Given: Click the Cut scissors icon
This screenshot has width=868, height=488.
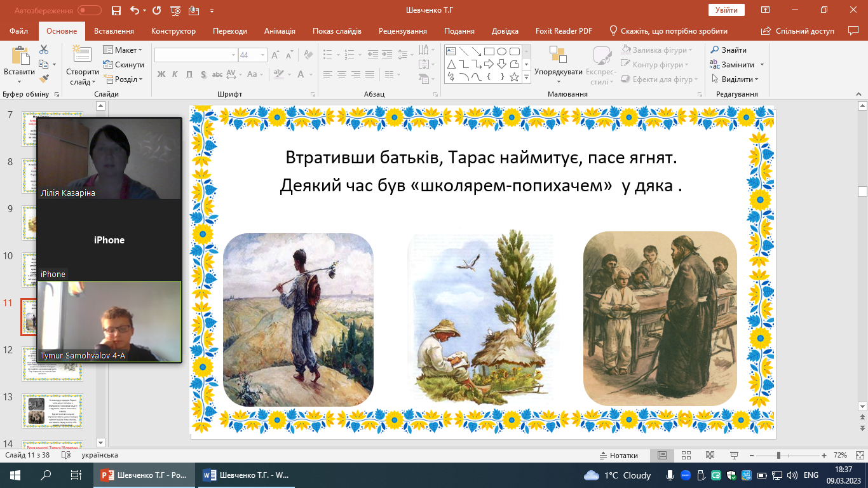Looking at the screenshot, I should (x=44, y=50).
